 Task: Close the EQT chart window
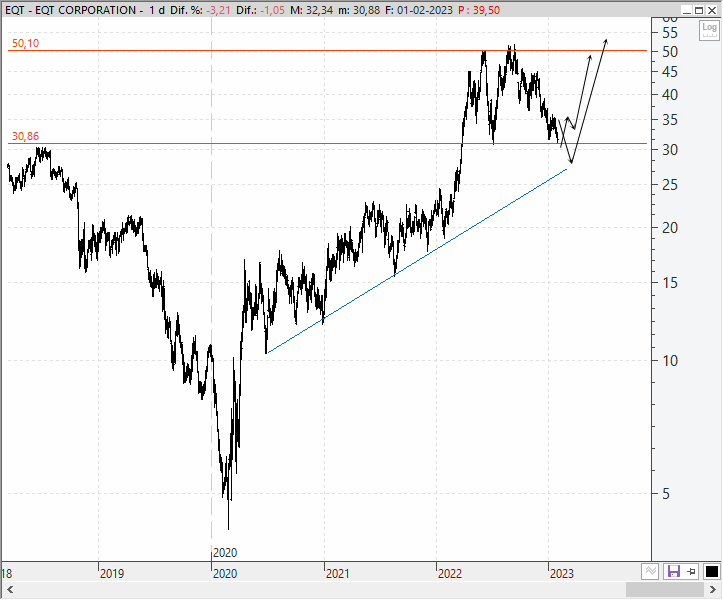[x=712, y=10]
